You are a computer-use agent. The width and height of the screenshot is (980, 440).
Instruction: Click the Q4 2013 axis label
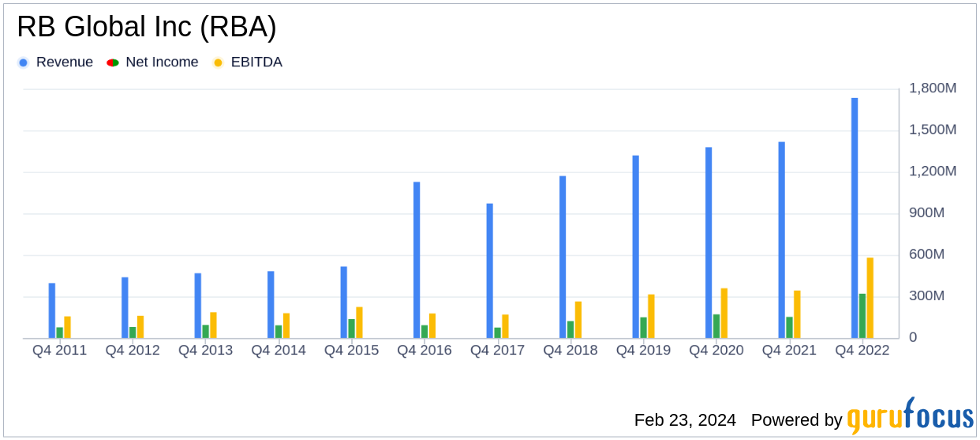[x=206, y=350]
